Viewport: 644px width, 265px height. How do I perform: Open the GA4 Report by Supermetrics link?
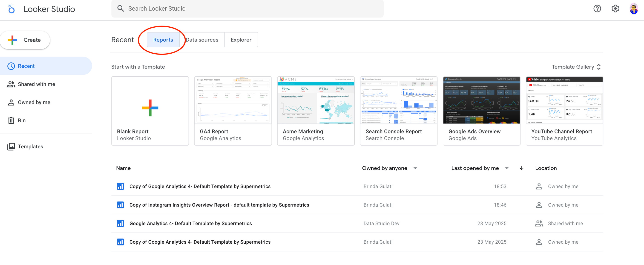tap(190, 223)
